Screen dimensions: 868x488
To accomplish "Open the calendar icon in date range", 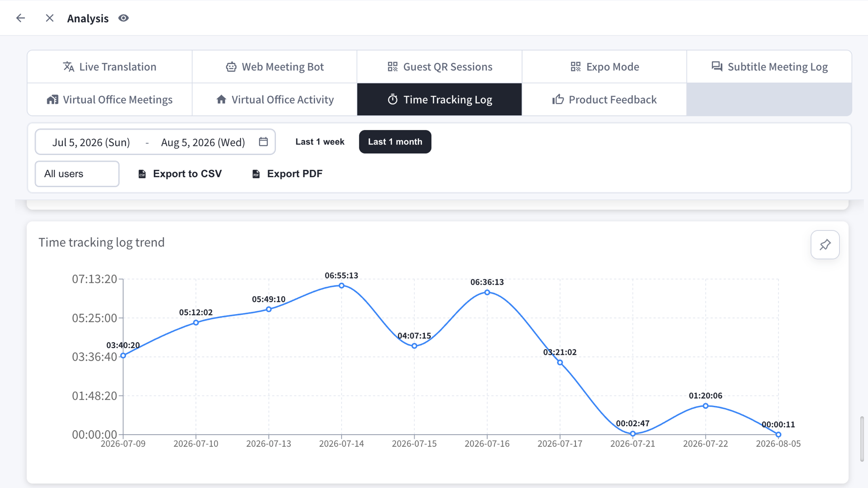I will pyautogui.click(x=264, y=142).
